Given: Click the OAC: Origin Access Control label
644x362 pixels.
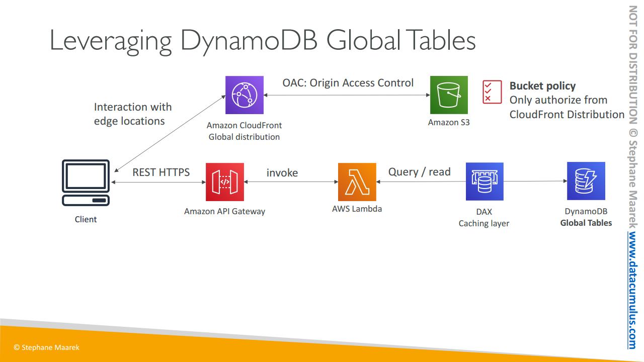Looking at the screenshot, I should click(348, 82).
